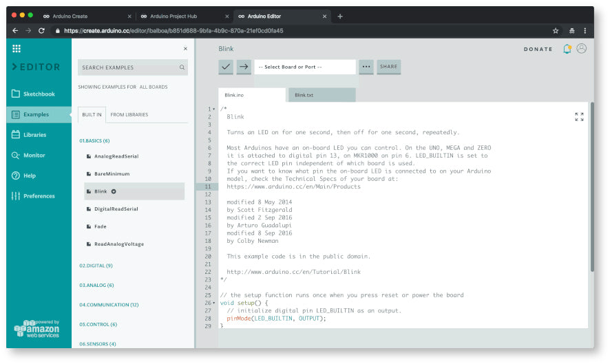Switch to the From Libraries tab
This screenshot has height=364, width=610.
click(129, 114)
